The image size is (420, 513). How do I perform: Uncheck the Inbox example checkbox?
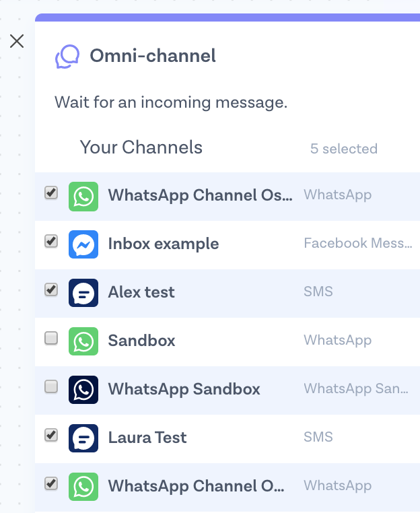pos(51,241)
